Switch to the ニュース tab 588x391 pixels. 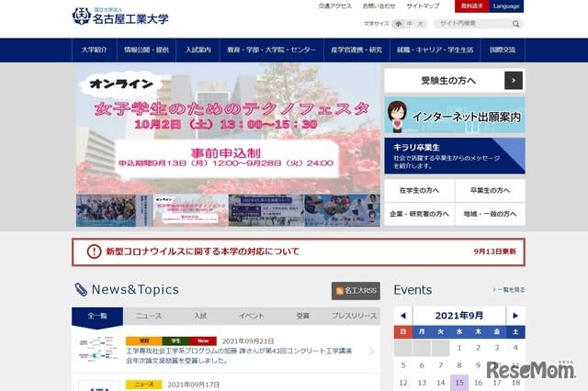pyautogui.click(x=149, y=316)
